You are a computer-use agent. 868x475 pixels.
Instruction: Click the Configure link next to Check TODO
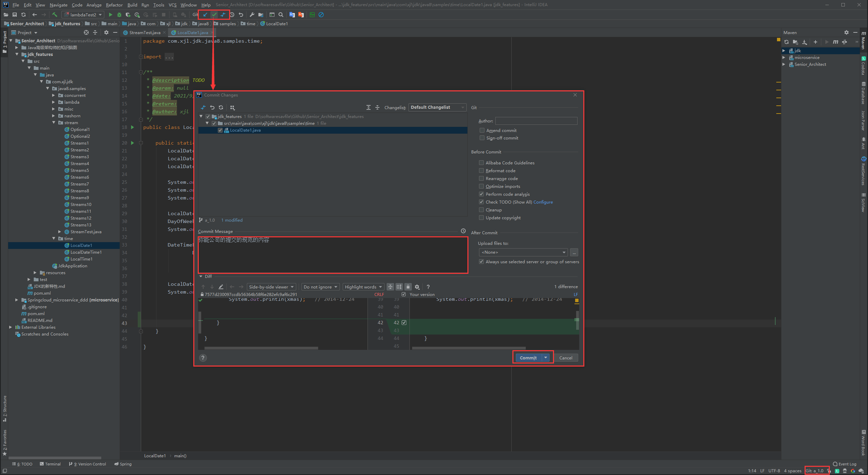coord(543,202)
